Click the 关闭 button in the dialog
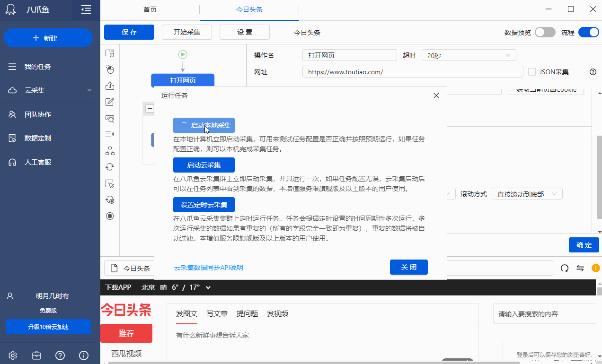This screenshot has height=364, width=602. coord(409,267)
